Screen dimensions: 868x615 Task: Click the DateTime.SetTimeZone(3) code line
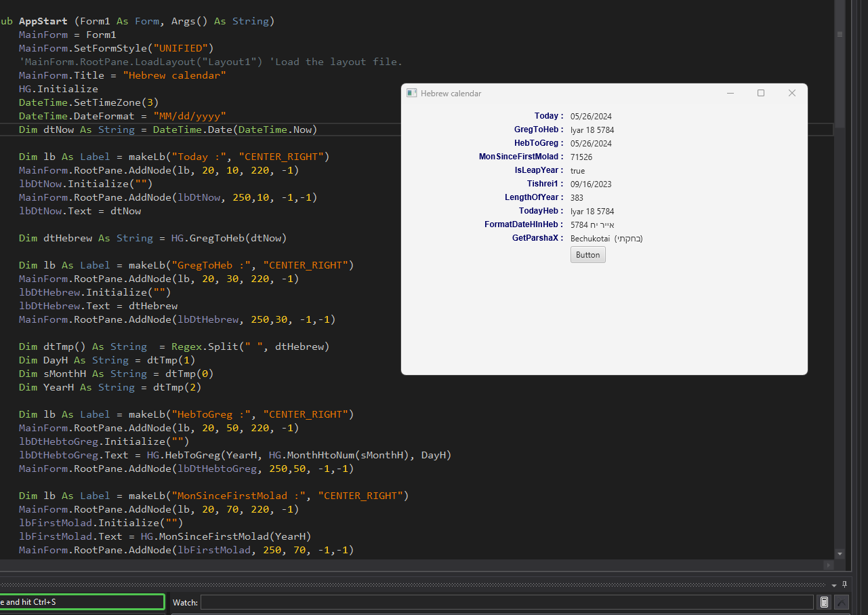pyautogui.click(x=89, y=102)
